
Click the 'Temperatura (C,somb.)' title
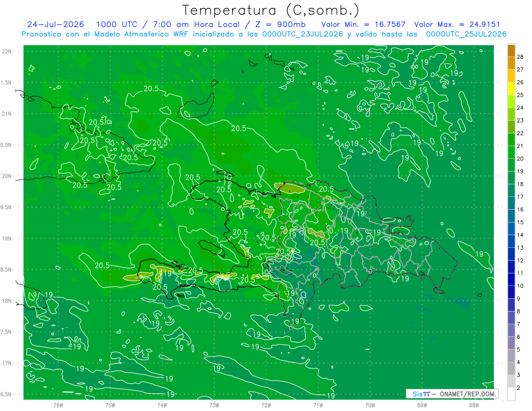[x=270, y=10]
